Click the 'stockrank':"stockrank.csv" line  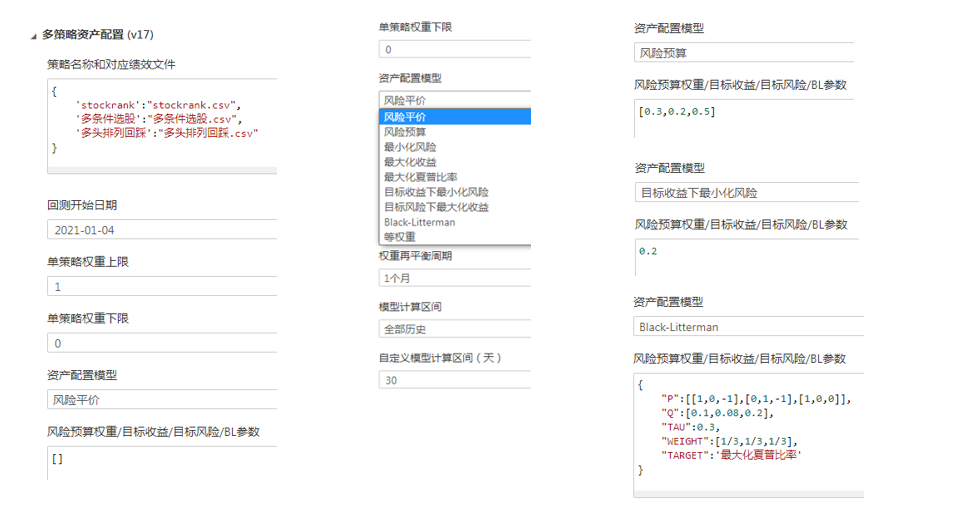coord(158,105)
